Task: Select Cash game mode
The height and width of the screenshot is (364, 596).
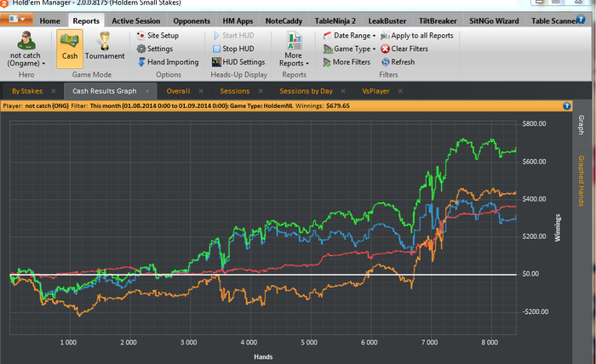Action: [x=70, y=48]
